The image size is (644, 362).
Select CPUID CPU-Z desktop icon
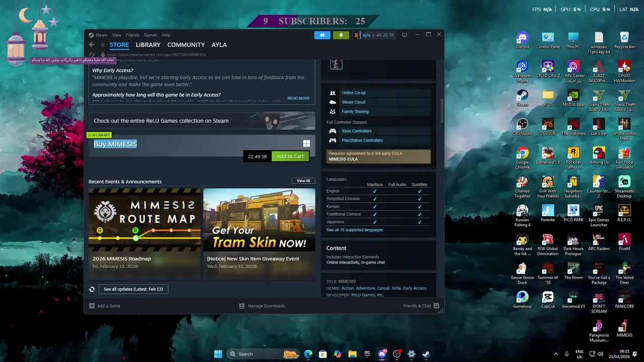pos(548,69)
